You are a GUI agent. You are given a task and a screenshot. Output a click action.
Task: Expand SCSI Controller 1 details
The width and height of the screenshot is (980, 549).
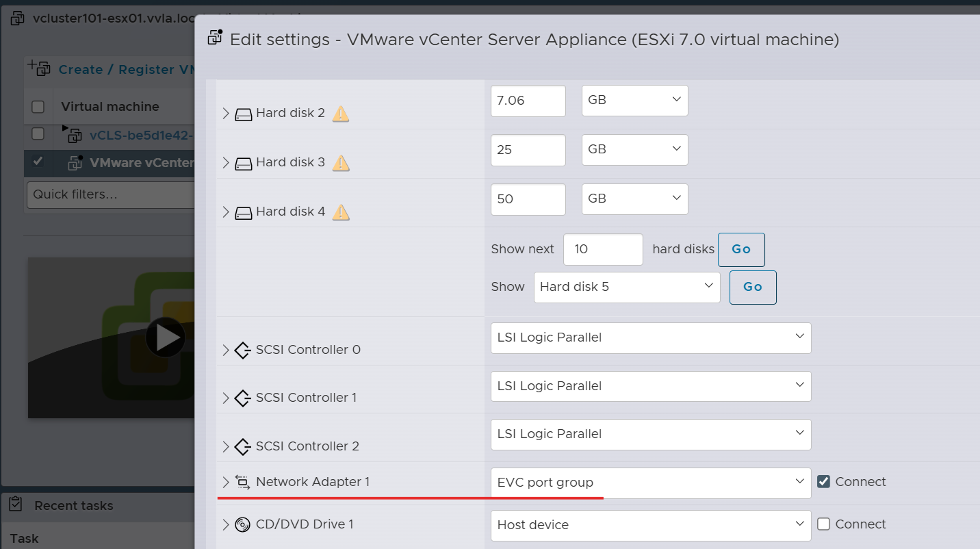pyautogui.click(x=226, y=398)
